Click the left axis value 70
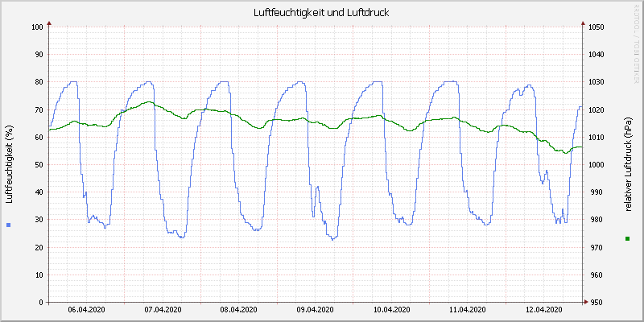644x322 pixels. [x=39, y=109]
